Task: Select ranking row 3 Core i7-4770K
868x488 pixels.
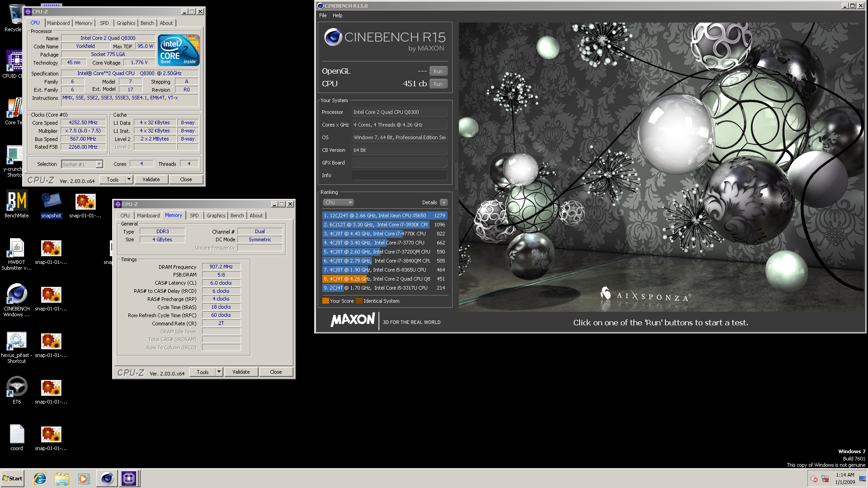Action: pyautogui.click(x=385, y=234)
